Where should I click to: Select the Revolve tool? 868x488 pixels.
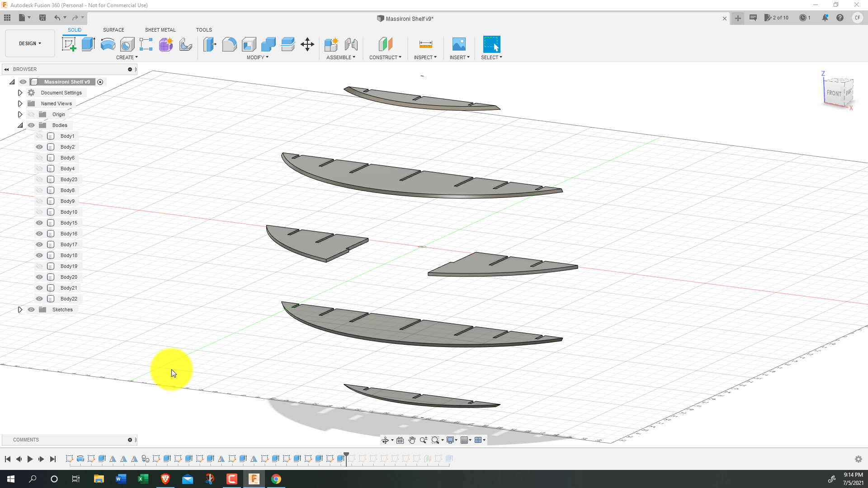click(108, 44)
